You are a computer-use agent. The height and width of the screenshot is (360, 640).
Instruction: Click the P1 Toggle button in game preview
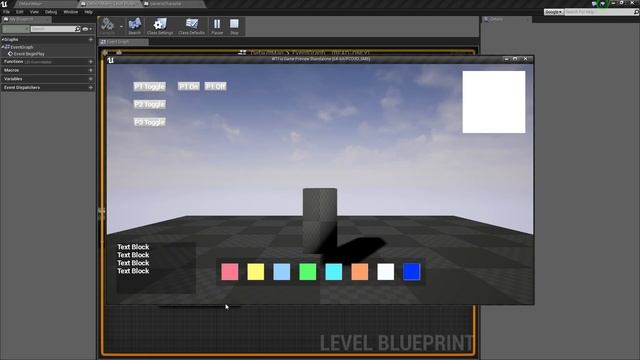click(x=149, y=87)
